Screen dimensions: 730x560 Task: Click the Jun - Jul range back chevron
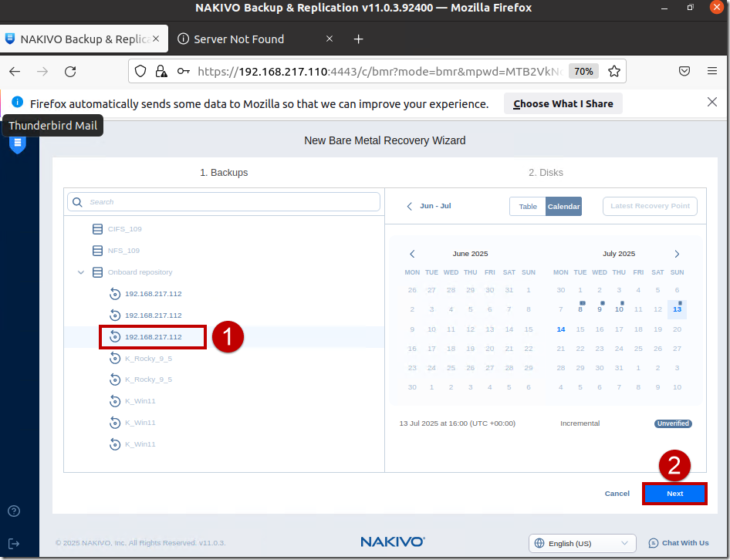tap(409, 206)
